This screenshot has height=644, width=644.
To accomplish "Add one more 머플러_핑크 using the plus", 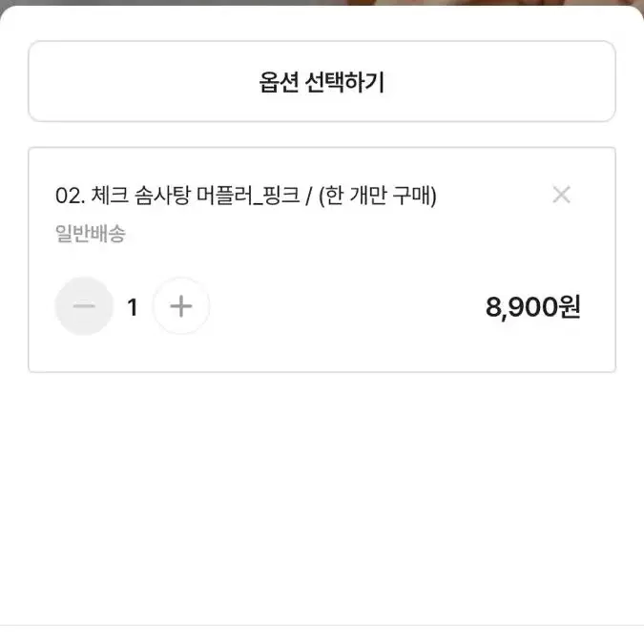I will tap(181, 306).
